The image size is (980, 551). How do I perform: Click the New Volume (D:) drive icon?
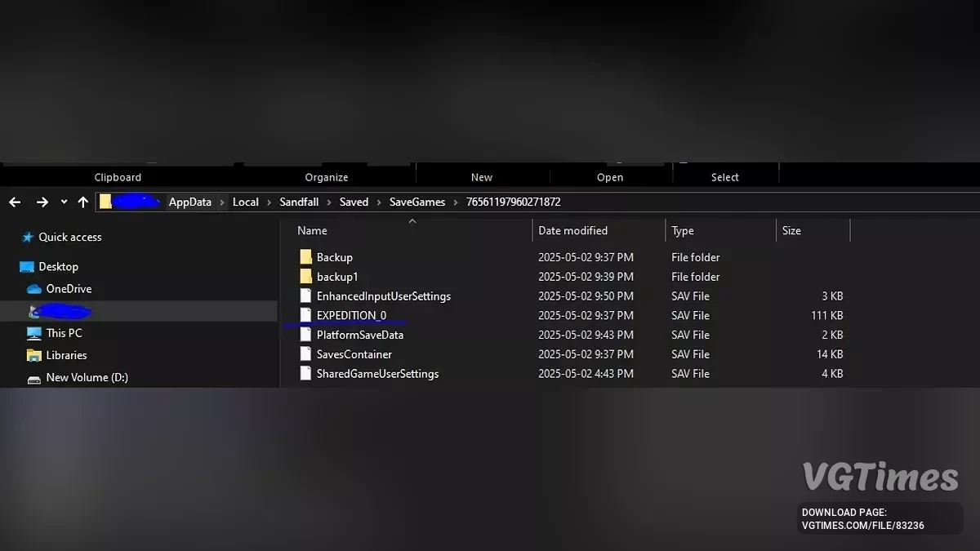point(34,378)
